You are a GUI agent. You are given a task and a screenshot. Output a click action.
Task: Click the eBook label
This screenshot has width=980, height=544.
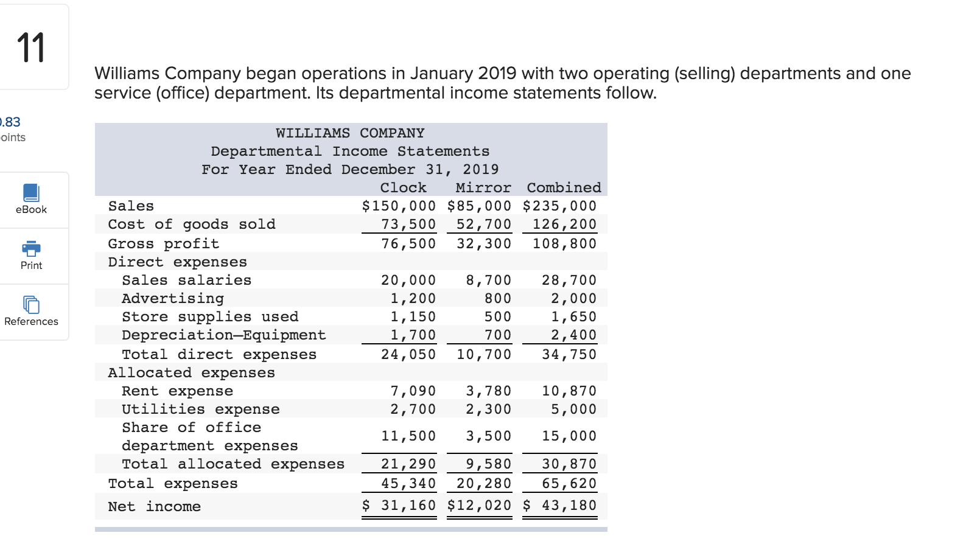pyautogui.click(x=31, y=209)
